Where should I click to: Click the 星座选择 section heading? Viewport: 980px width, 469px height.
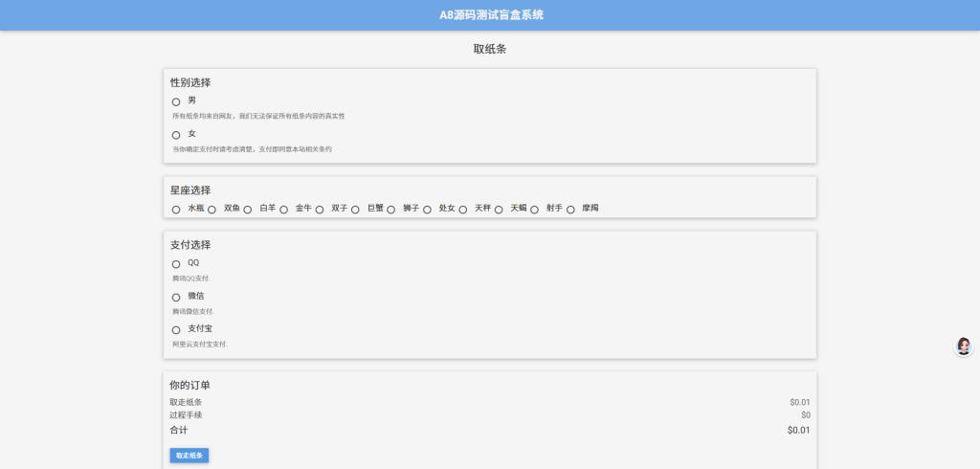pos(190,190)
